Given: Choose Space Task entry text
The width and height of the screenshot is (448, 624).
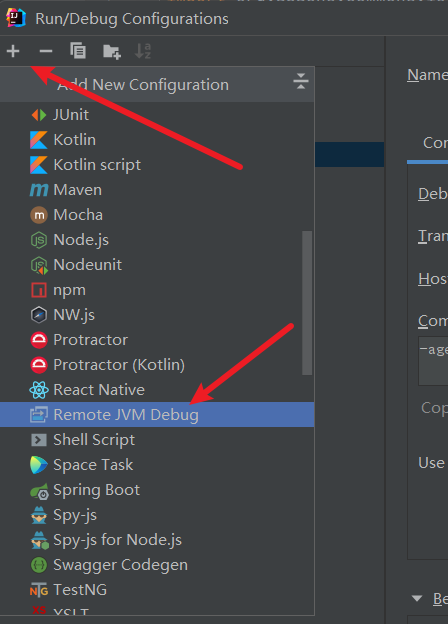Looking at the screenshot, I should tap(93, 465).
